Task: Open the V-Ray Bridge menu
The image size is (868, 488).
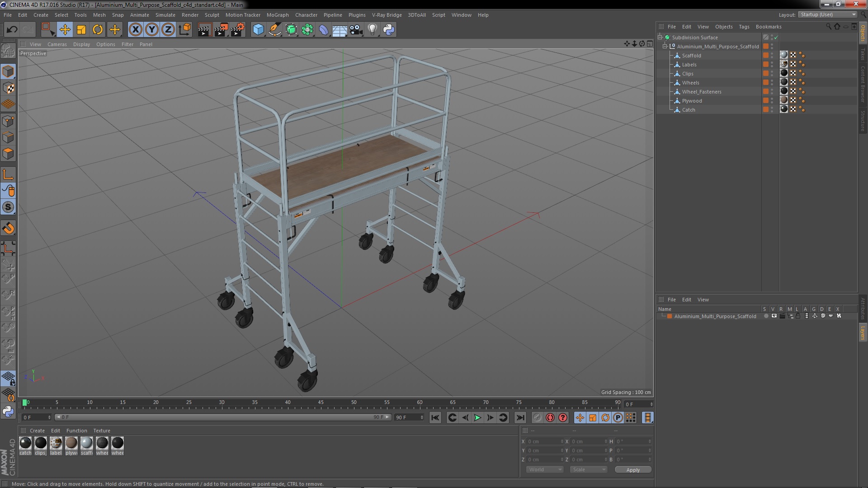Action: coord(387,15)
